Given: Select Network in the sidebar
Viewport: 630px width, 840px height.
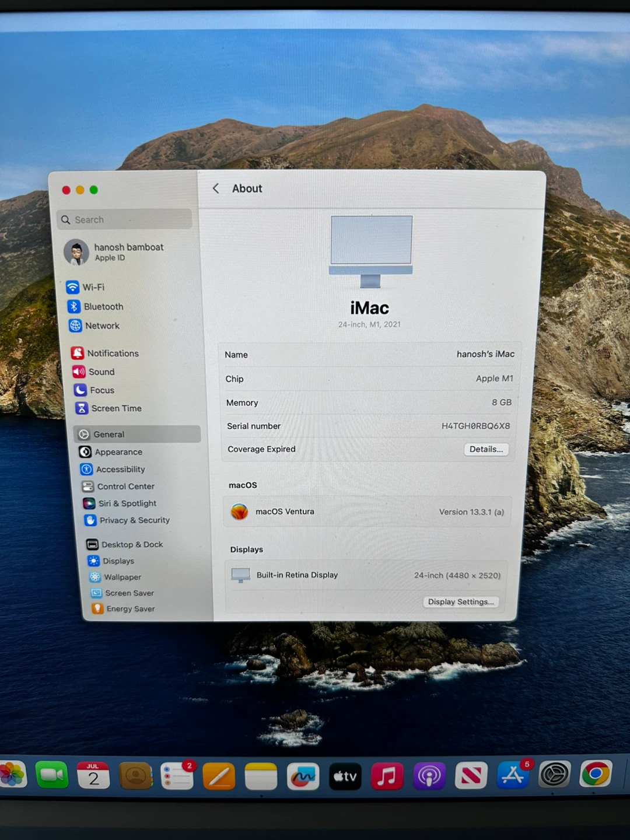Looking at the screenshot, I should tap(94, 325).
